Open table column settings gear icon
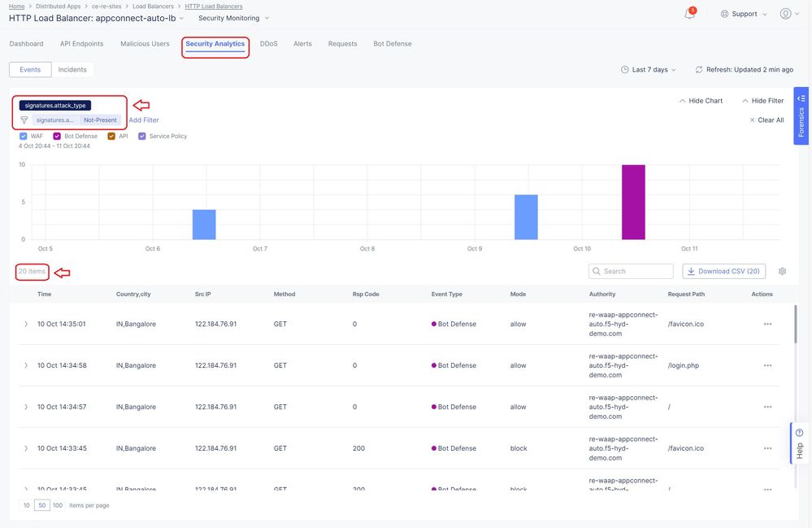 (x=782, y=272)
